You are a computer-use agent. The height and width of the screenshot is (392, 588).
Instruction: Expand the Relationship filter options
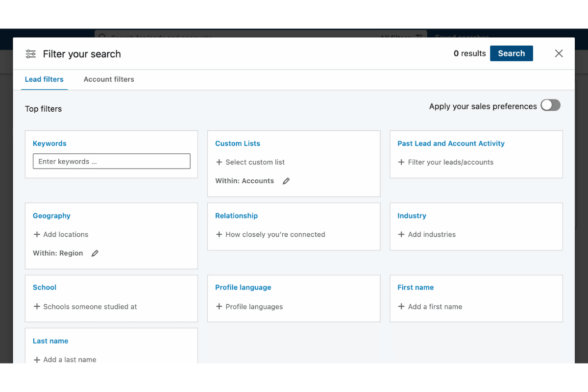[270, 235]
